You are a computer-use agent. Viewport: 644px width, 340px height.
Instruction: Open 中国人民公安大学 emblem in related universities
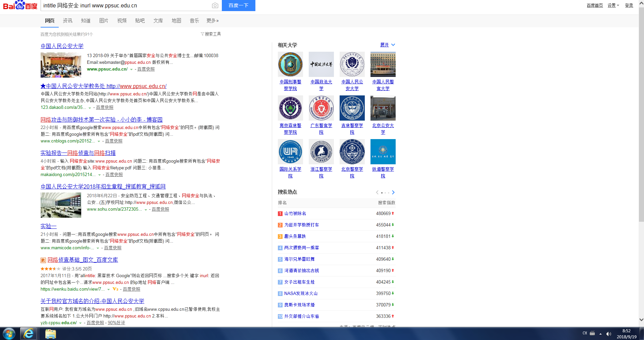pyautogui.click(x=352, y=64)
